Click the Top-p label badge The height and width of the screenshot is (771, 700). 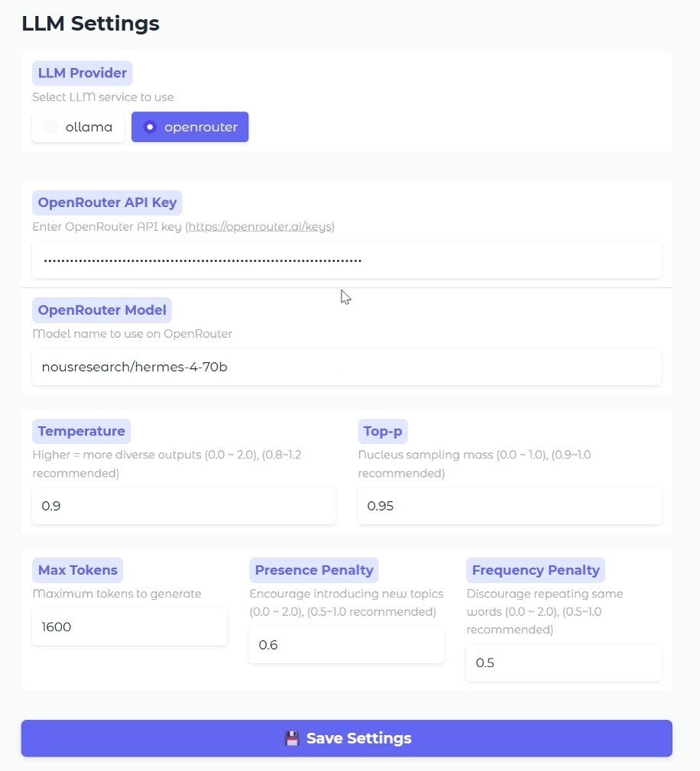(x=383, y=431)
